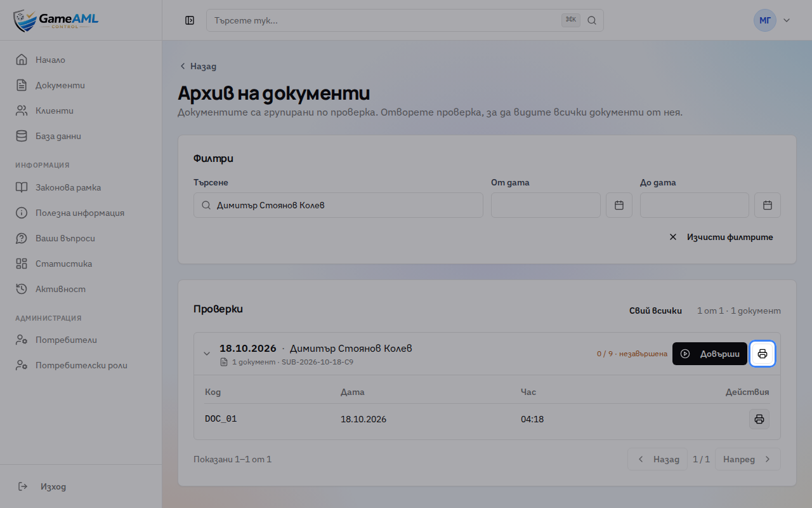Screen dimensions: 812x508
Task: Print document DOC_01
Action: (759, 419)
